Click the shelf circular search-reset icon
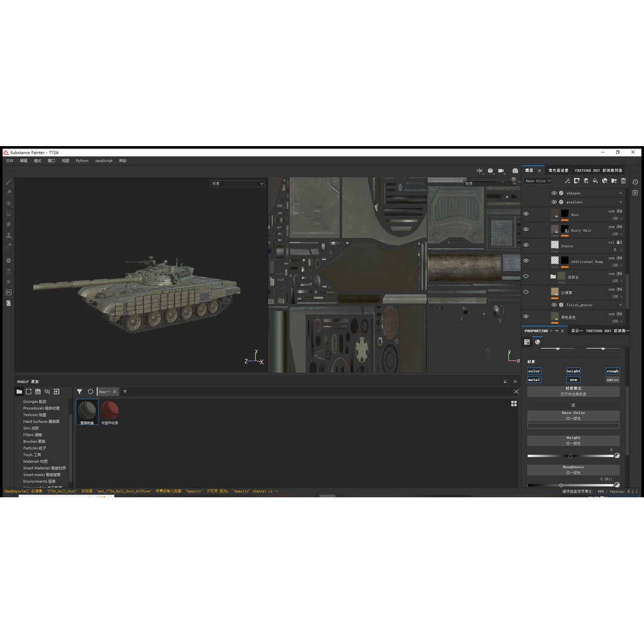 [91, 392]
